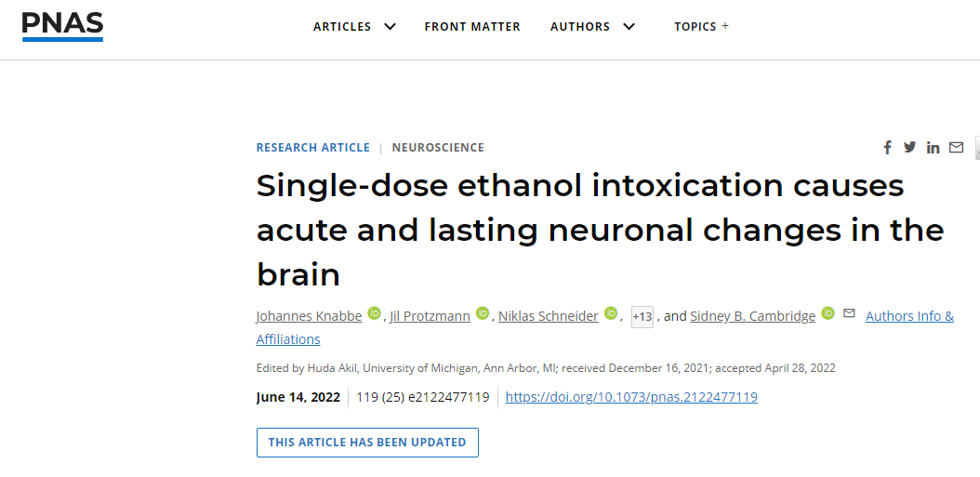This screenshot has width=980, height=477.
Task: Share the article on Facebook
Action: [887, 148]
